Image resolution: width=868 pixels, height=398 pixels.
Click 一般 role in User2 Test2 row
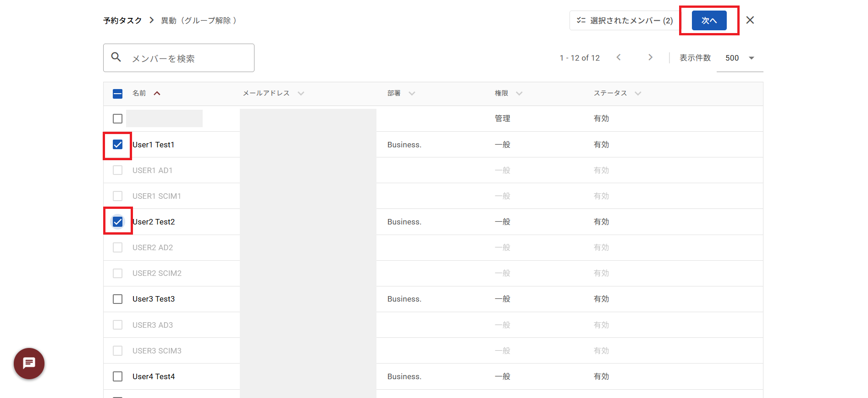[x=503, y=222]
